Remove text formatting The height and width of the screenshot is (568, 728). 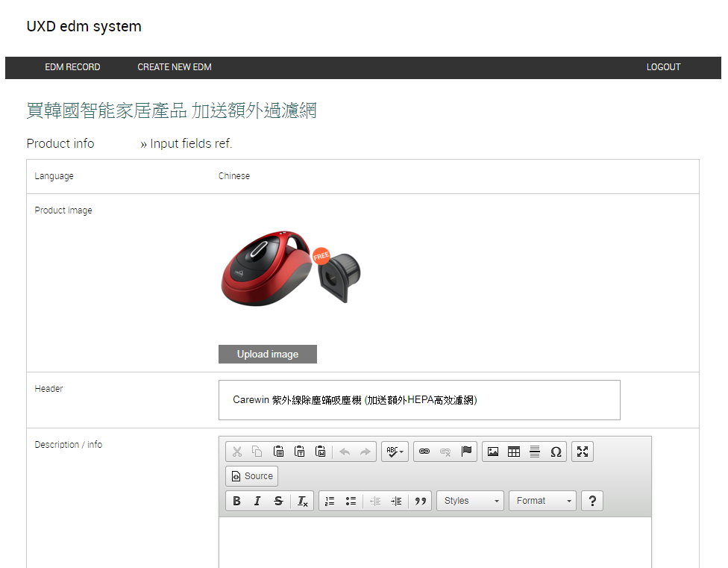tap(303, 501)
